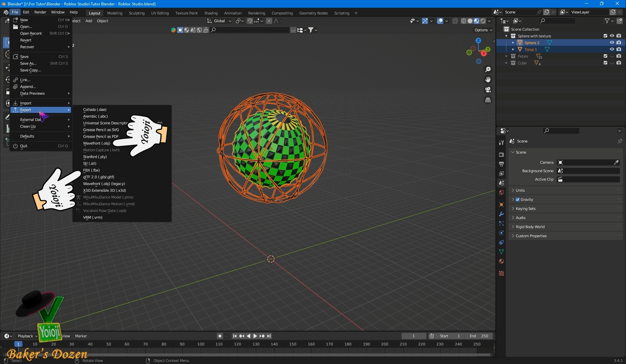Viewport: 626px width, 364px height.
Task: Open the outliner filter dropdown
Action: pyautogui.click(x=609, y=21)
